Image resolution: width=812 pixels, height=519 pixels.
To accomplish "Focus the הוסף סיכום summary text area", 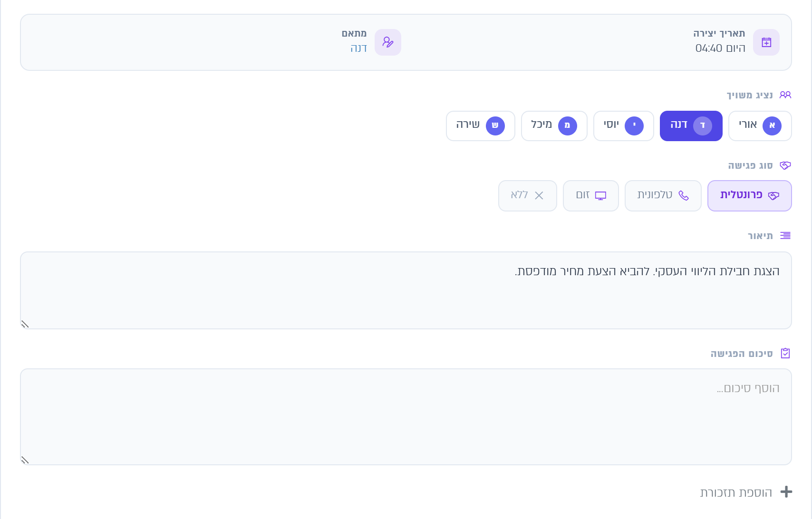I will pos(406,417).
